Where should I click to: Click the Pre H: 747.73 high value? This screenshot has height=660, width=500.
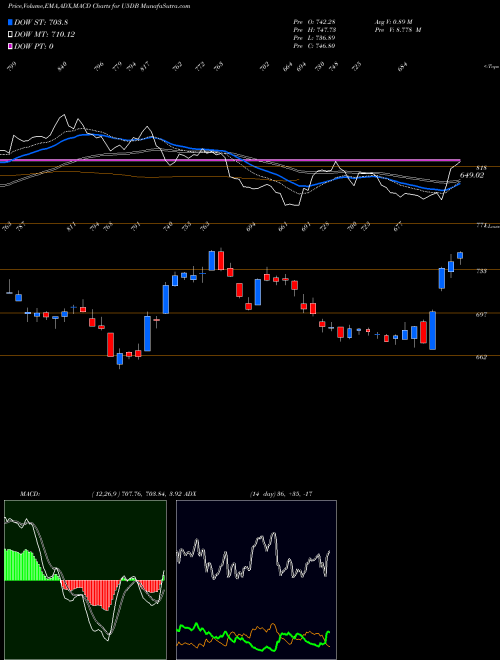pyautogui.click(x=314, y=30)
